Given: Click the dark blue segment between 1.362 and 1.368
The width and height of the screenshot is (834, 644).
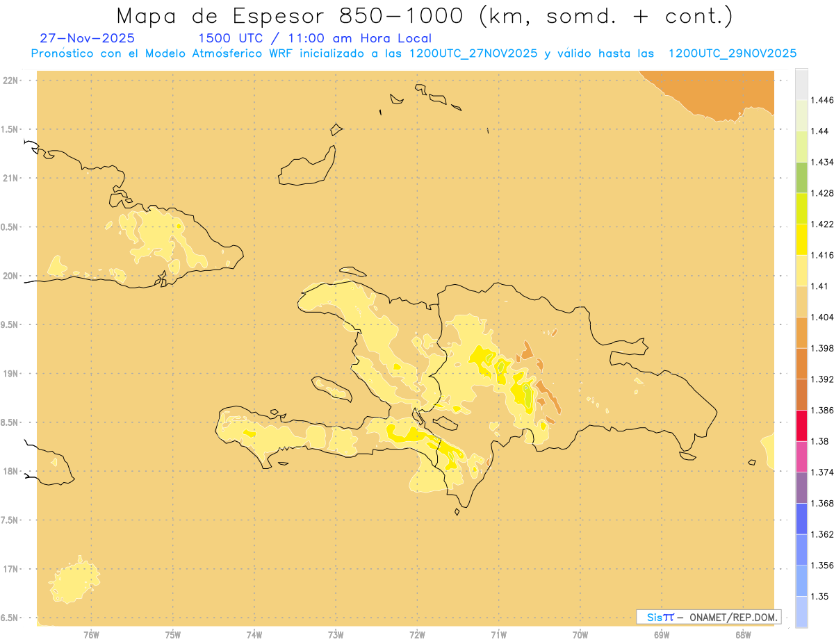Looking at the screenshot, I should pyautogui.click(x=801, y=519).
